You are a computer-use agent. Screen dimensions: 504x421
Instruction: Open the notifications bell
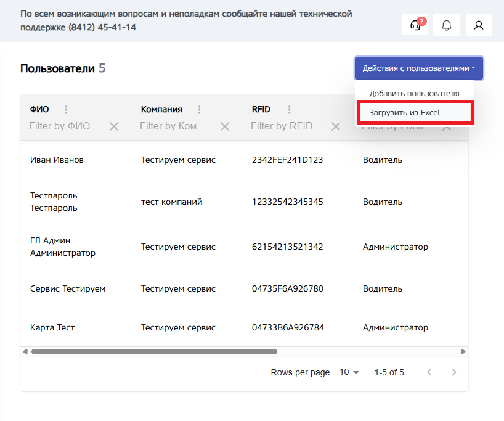tap(447, 25)
